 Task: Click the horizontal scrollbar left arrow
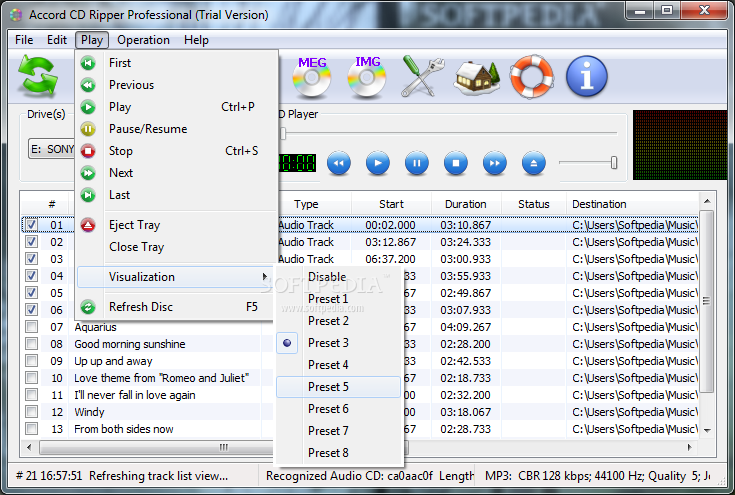[29, 447]
